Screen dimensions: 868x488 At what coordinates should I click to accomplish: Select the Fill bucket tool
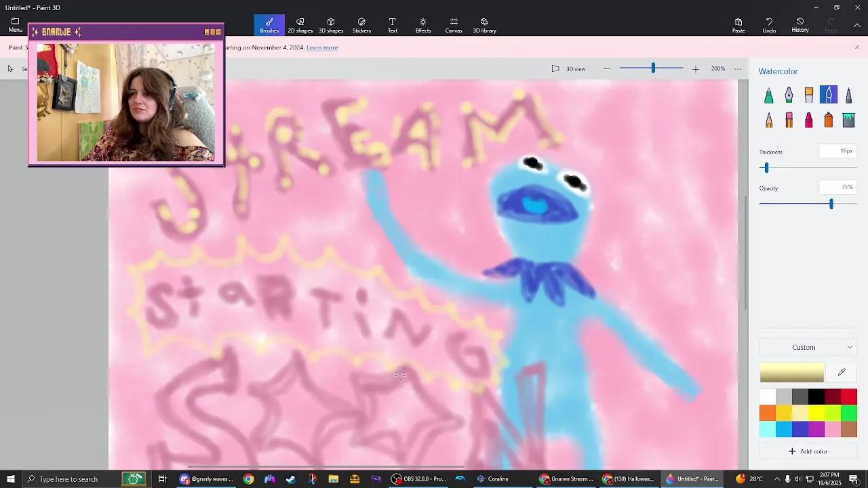coord(848,120)
